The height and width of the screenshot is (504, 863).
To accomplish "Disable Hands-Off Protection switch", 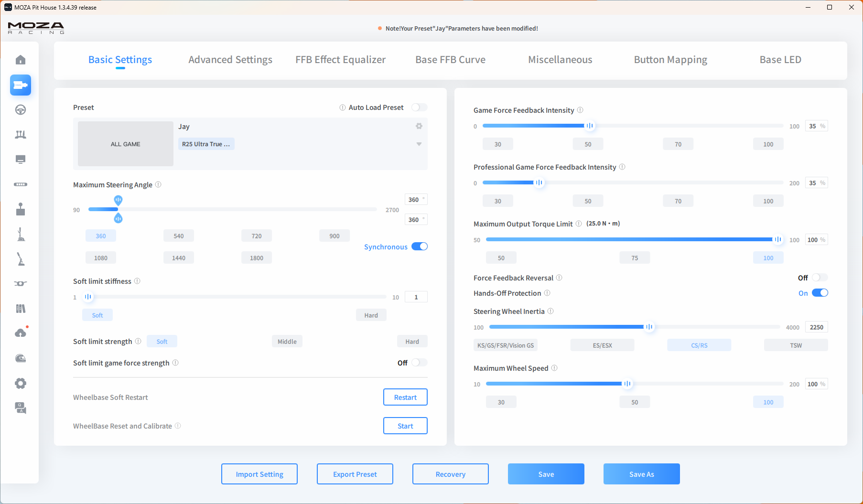I will coord(820,293).
